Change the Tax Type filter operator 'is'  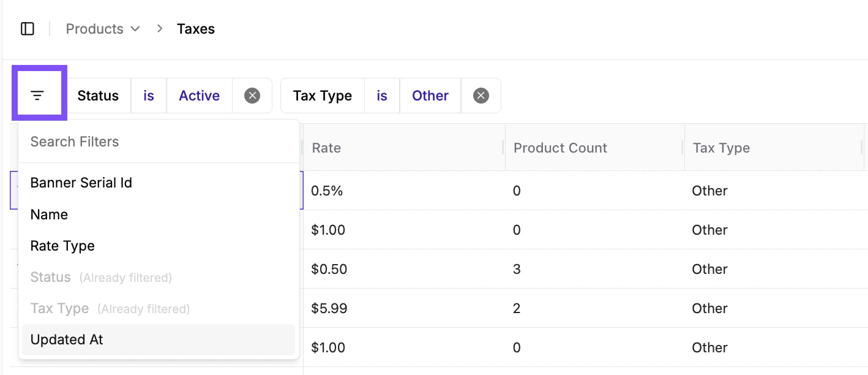[x=382, y=96]
